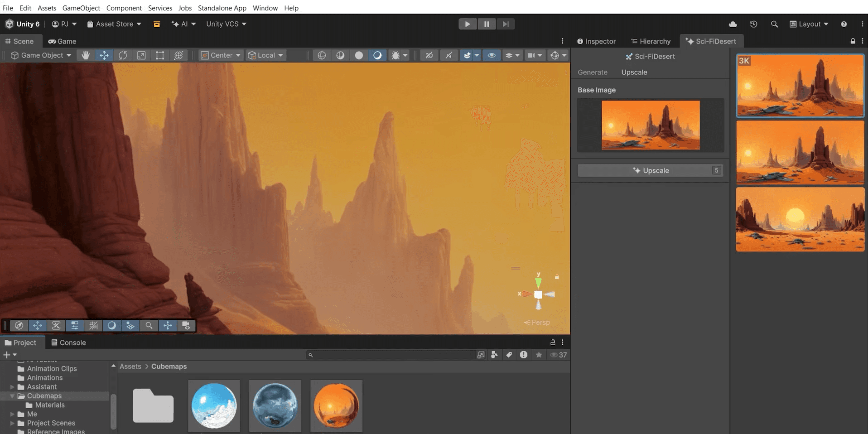Search by label in Project panel
The image size is (868, 434).
tap(509, 355)
